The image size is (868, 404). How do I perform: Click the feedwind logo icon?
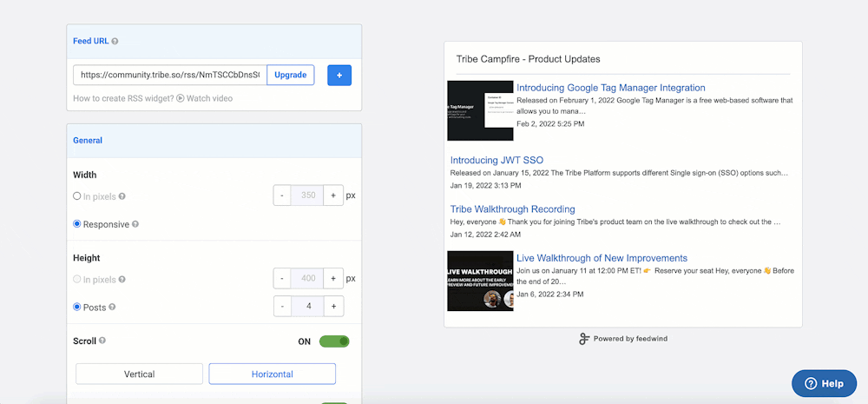click(x=584, y=339)
